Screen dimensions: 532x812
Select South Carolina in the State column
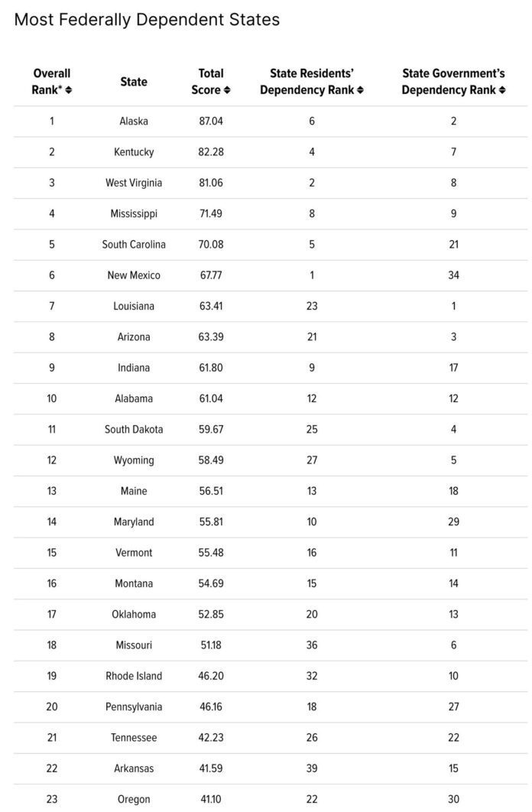[x=134, y=245]
